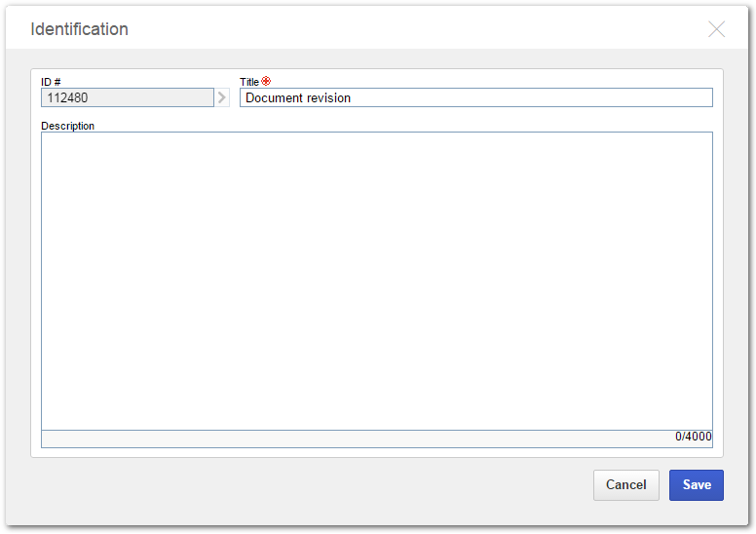Place cursor on the word 'revision' in Title

coord(329,97)
